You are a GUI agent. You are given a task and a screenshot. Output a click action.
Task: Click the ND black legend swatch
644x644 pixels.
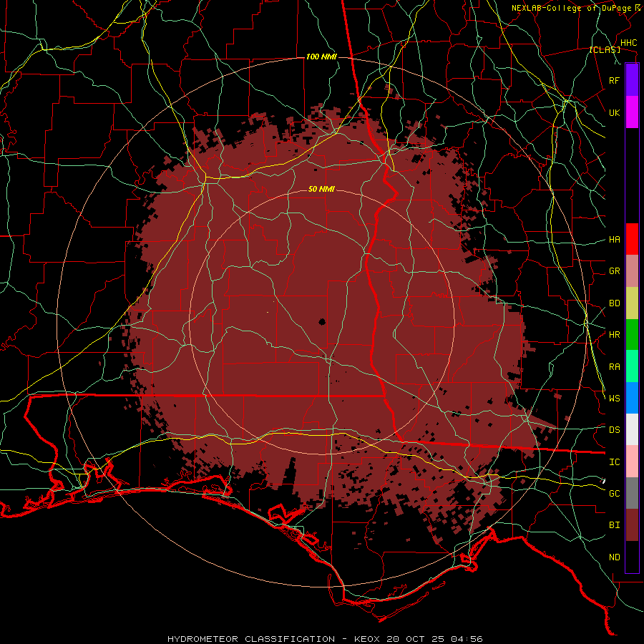pyautogui.click(x=632, y=557)
